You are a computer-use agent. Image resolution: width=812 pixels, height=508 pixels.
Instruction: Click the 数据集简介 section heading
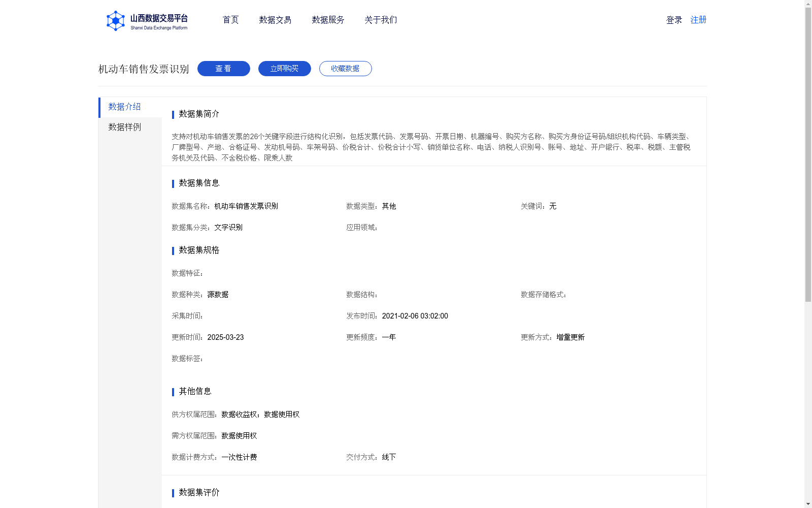199,114
